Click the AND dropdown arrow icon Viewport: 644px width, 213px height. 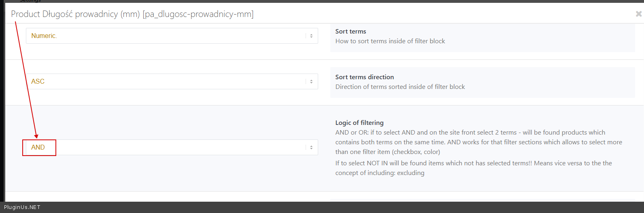click(x=311, y=148)
